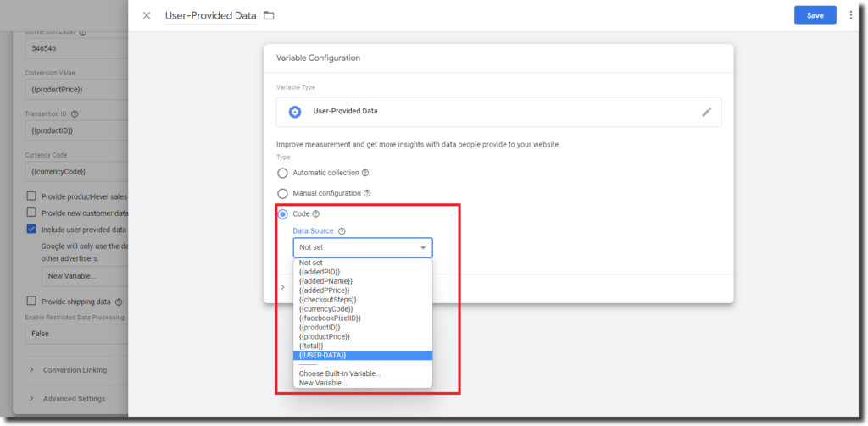Open help icon beside Data Source
868x426 pixels.
pyautogui.click(x=342, y=231)
